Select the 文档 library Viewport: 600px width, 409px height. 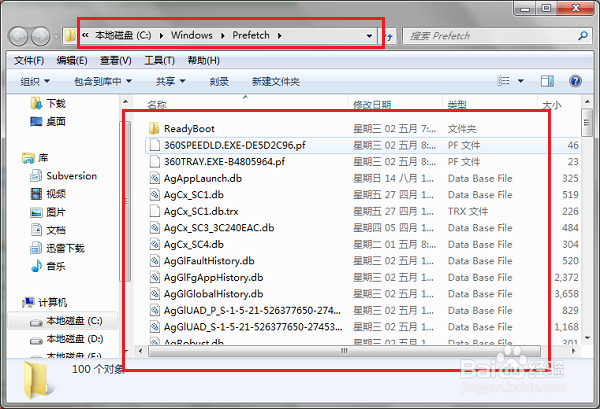tap(48, 230)
